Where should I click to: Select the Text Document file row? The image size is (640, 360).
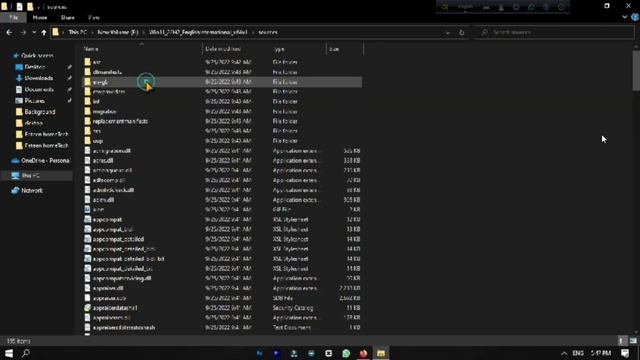pyautogui.click(x=222, y=327)
